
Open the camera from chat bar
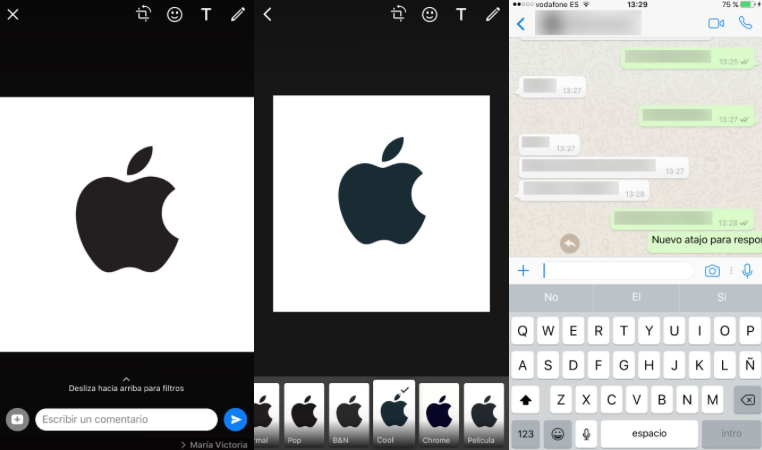(x=712, y=271)
